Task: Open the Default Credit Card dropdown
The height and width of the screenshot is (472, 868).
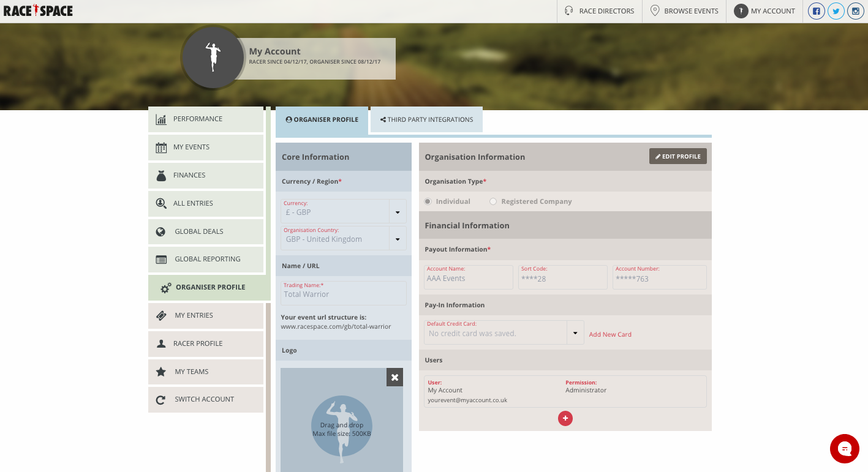Action: [575, 333]
